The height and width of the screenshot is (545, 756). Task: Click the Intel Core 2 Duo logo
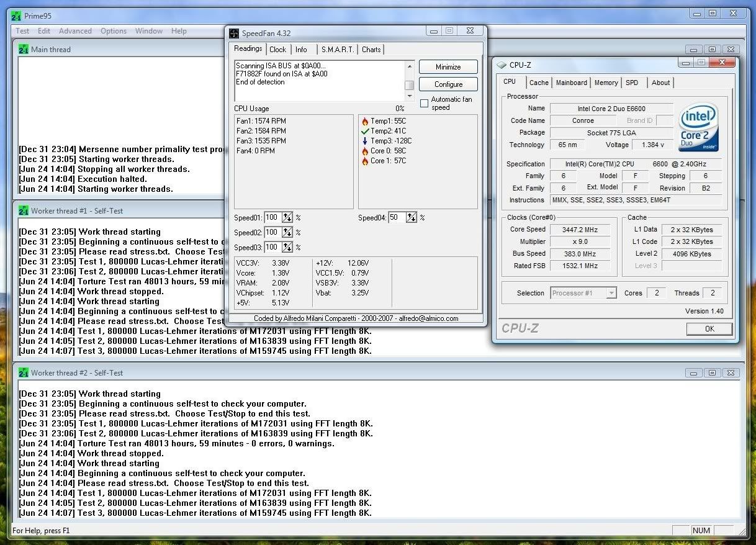699,128
